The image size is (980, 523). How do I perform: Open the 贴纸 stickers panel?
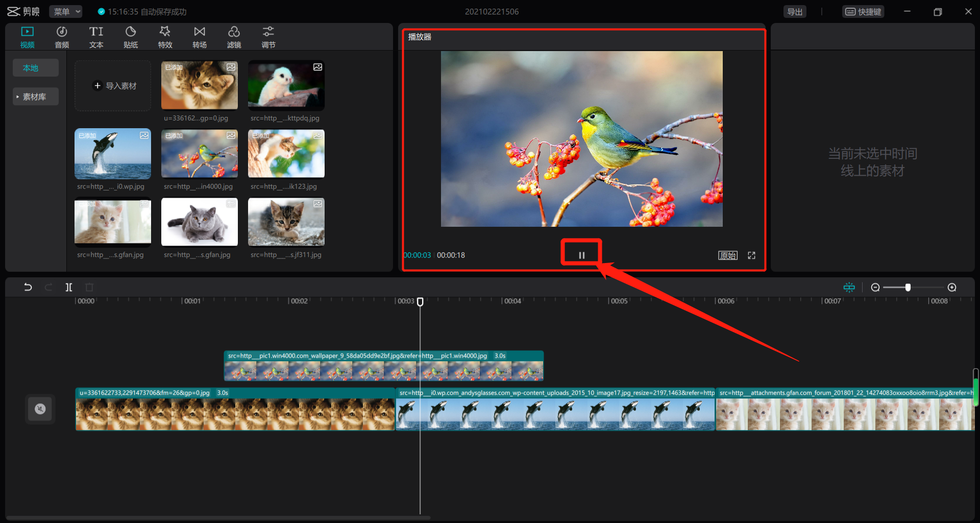(x=131, y=37)
